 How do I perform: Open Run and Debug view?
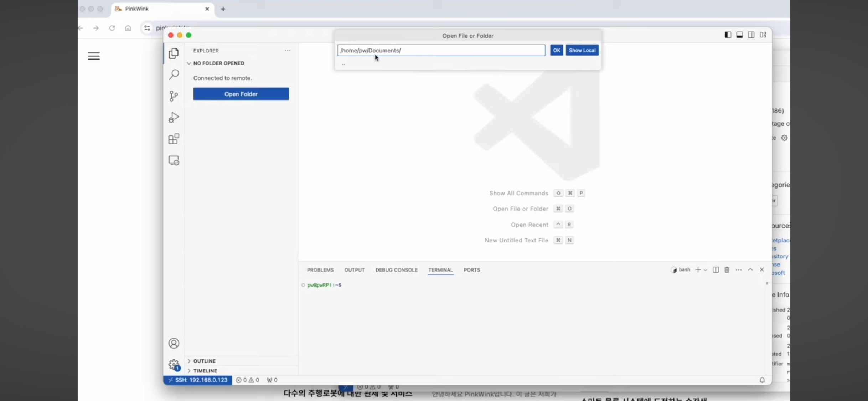click(x=174, y=117)
